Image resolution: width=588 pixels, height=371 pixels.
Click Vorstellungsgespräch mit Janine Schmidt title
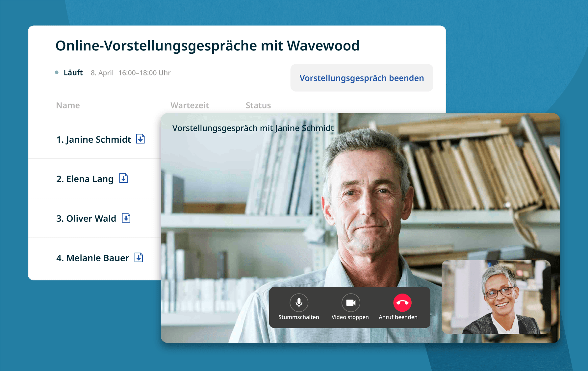click(253, 128)
